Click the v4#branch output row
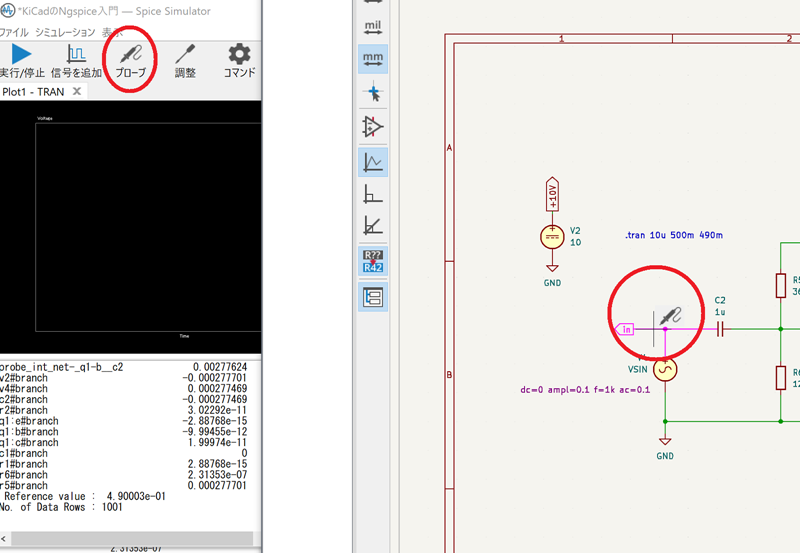This screenshot has width=800, height=553. click(123, 389)
